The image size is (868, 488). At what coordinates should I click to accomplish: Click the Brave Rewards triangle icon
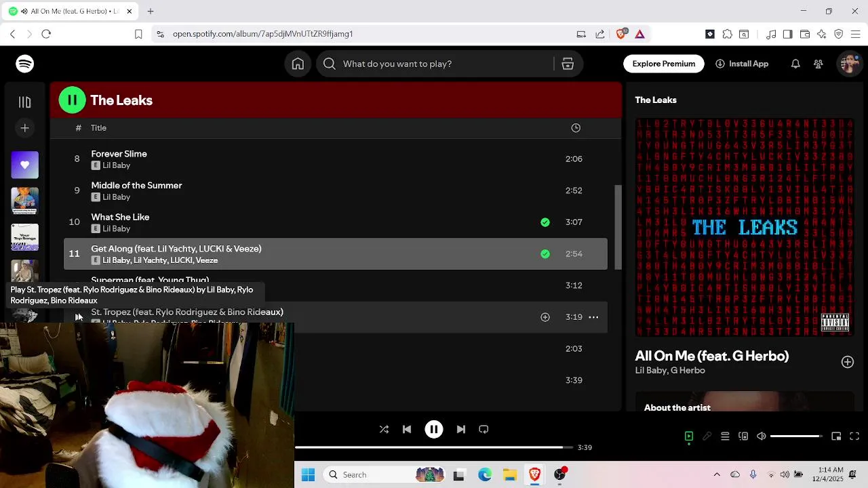[x=639, y=34]
